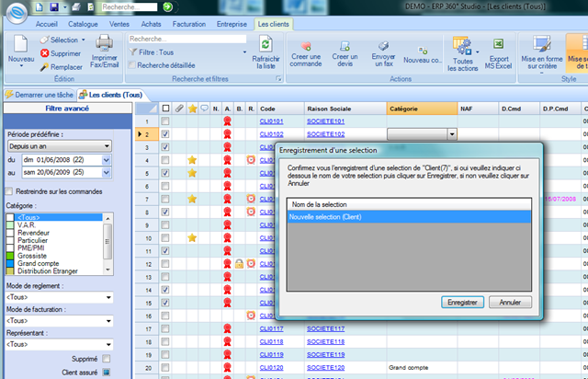Toggle the Supprimé checkbox
The height and width of the screenshot is (379, 588).
(107, 359)
